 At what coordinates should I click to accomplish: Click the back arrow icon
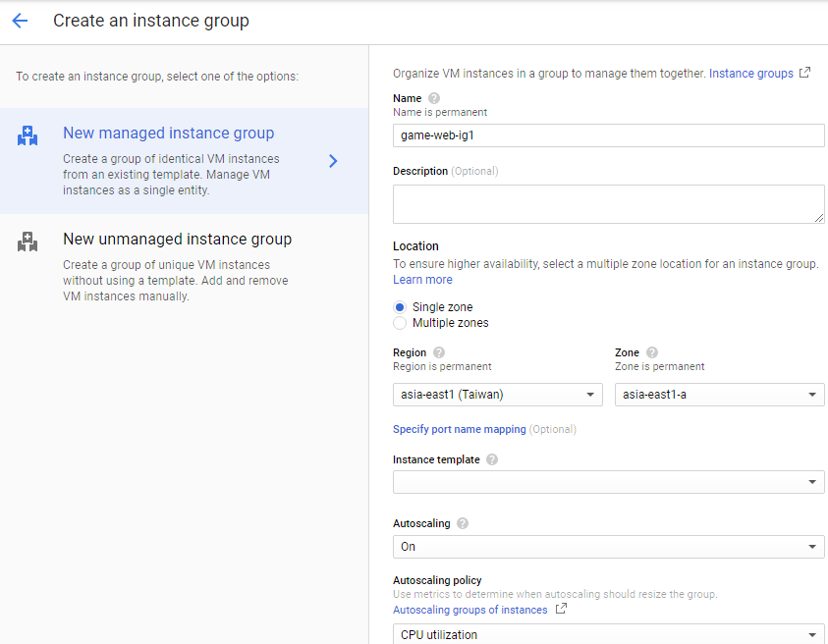[x=20, y=21]
